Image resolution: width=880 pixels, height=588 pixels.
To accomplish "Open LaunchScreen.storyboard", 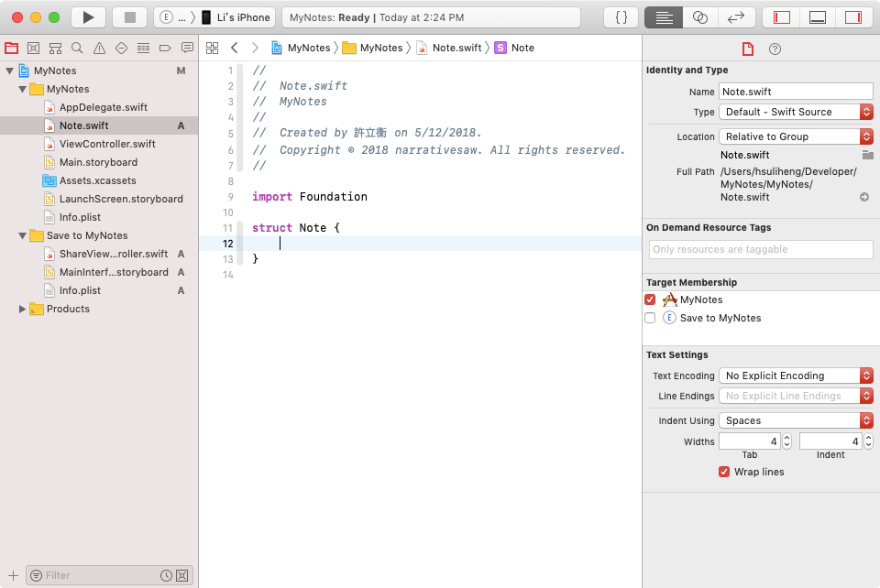I will [121, 199].
